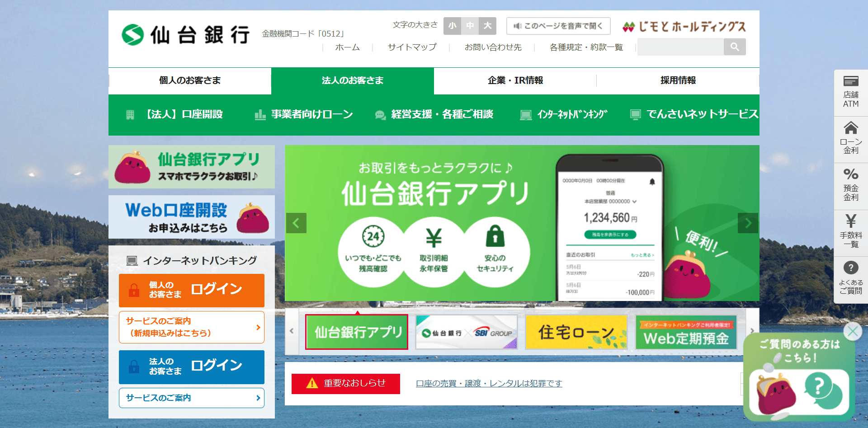Viewport: 868px width, 428px height.
Task: Click the building icon beside 口座開設
Action: pyautogui.click(x=130, y=115)
